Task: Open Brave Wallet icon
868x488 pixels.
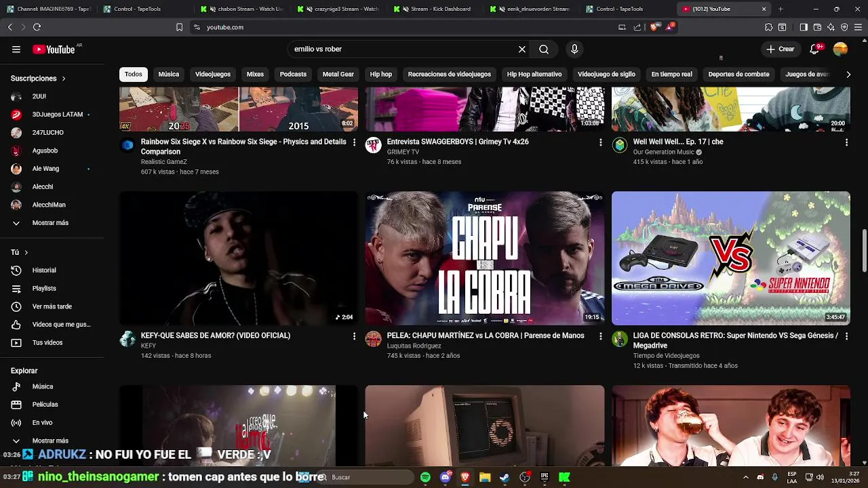Action: click(x=817, y=27)
